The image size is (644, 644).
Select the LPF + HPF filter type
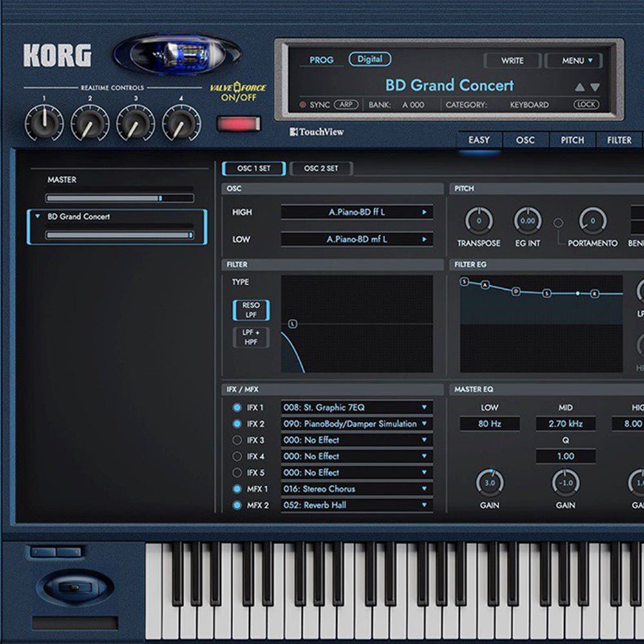click(x=250, y=337)
